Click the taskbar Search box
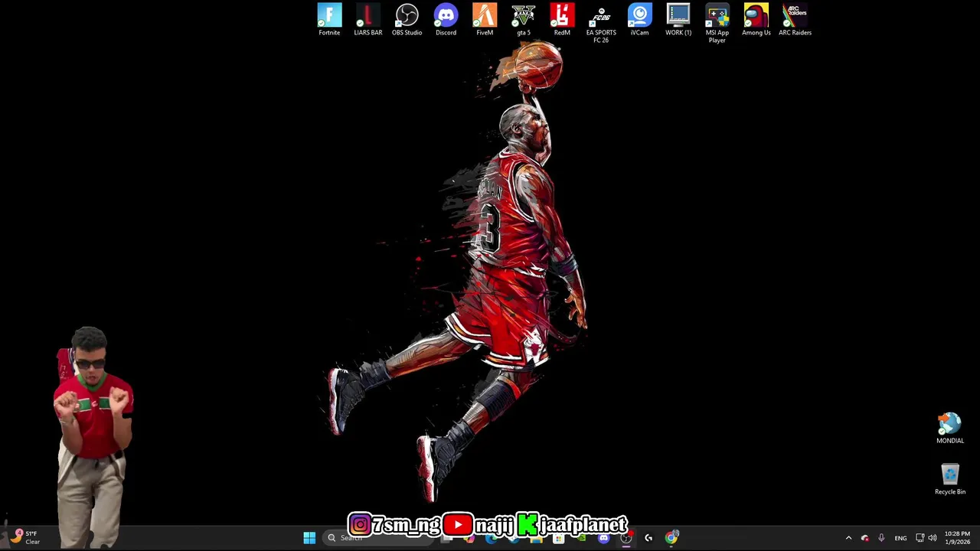This screenshot has width=980, height=551. coord(377,538)
